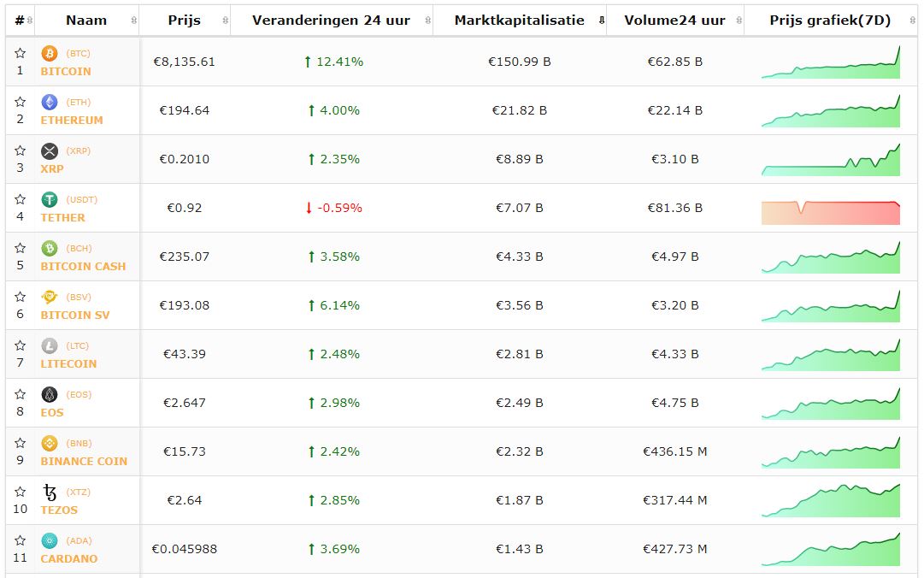Viewport: 924px width, 578px height.
Task: Click the Ethereum diamond logo icon
Action: (x=50, y=102)
